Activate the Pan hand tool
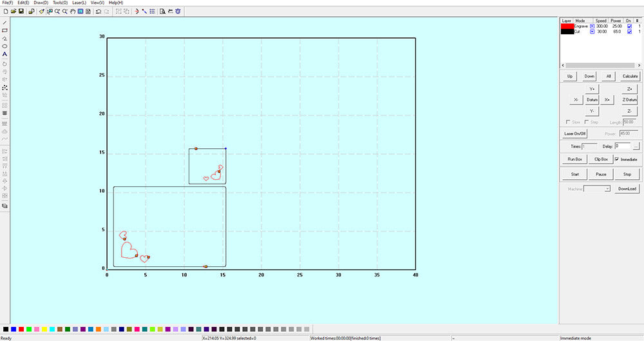644x341 pixels. (73, 12)
